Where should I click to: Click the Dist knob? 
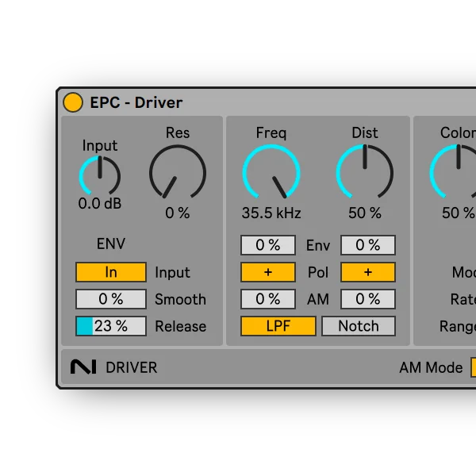click(x=365, y=172)
